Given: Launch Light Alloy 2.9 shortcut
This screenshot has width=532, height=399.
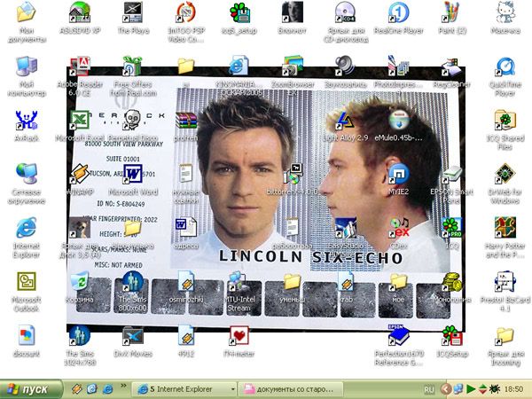Looking at the screenshot, I should [x=346, y=120].
